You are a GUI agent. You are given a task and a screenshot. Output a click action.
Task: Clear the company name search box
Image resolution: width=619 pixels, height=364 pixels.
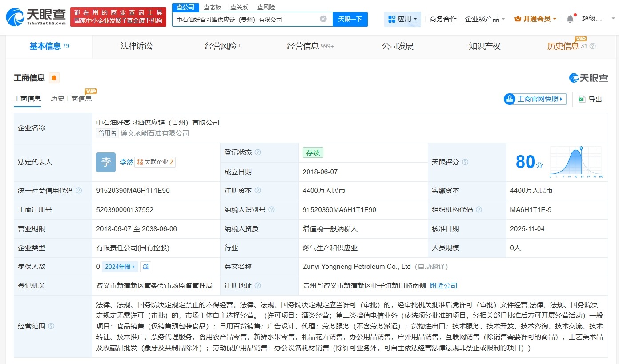point(323,18)
